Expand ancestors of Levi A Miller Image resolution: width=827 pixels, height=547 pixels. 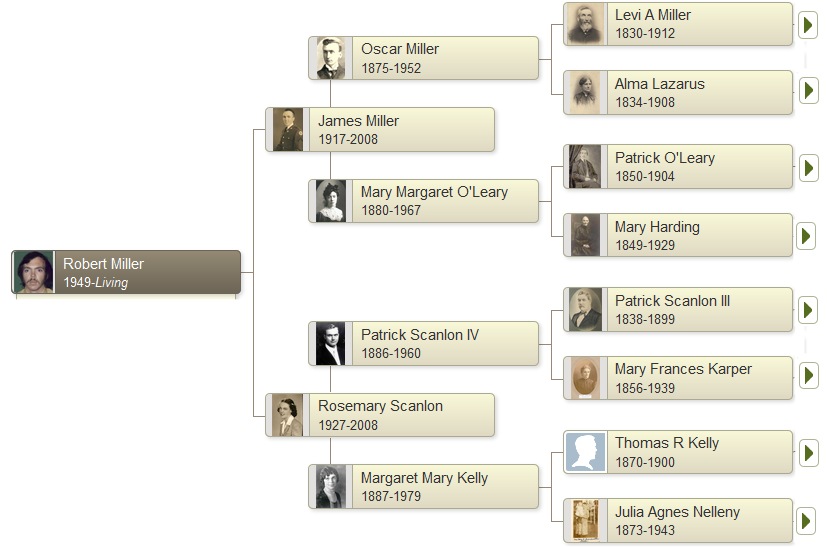pos(808,25)
